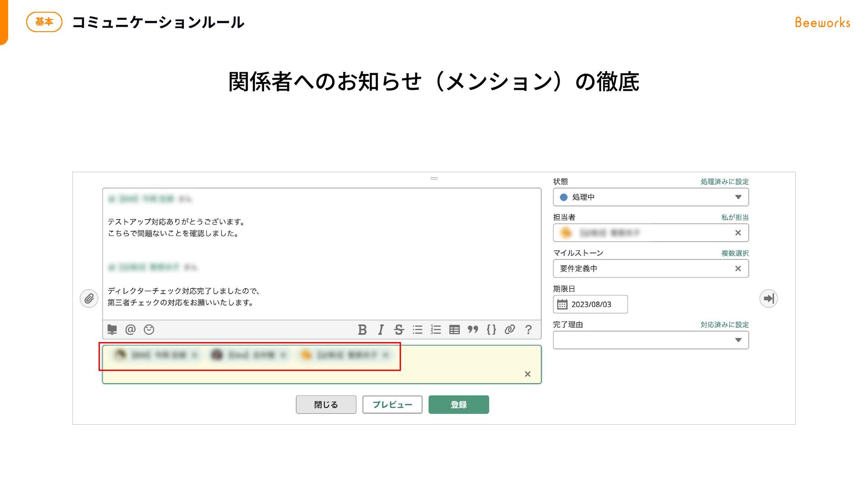Toggle bold formatting in comment editor
The width and height of the screenshot is (868, 488).
(x=362, y=329)
